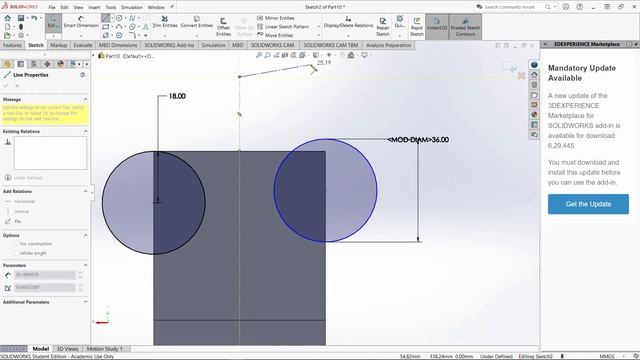This screenshot has width=640, height=360.
Task: Click the line length parameter field
Action: (45, 275)
